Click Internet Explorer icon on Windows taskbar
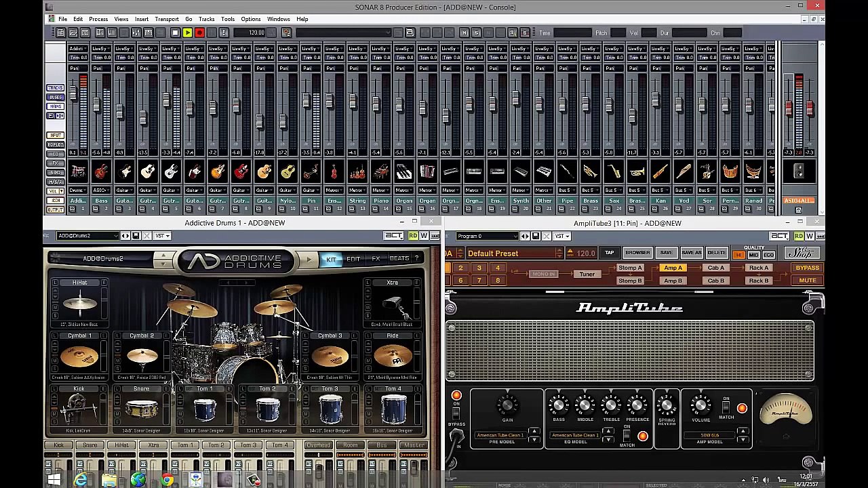868x488 pixels. 80,480
